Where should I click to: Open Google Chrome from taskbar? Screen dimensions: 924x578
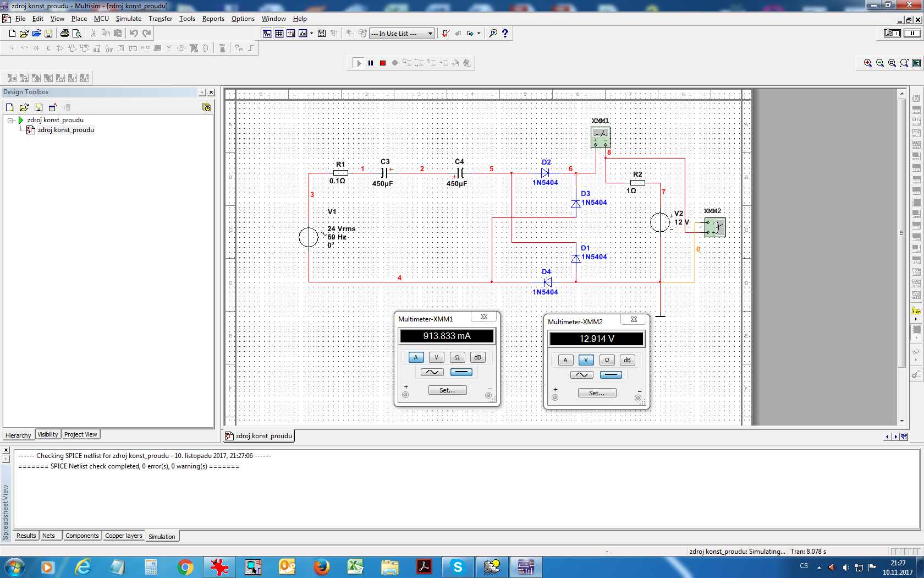[x=185, y=567]
